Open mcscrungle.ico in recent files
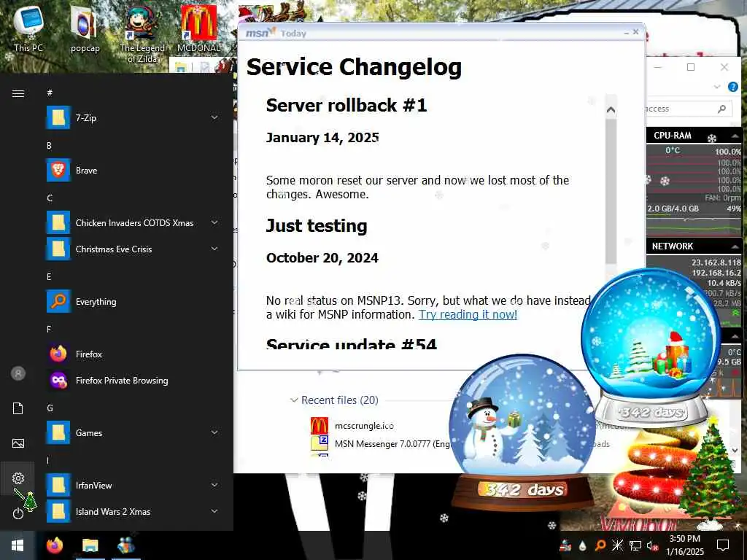Screen dimensions: 747x560 click(364, 426)
